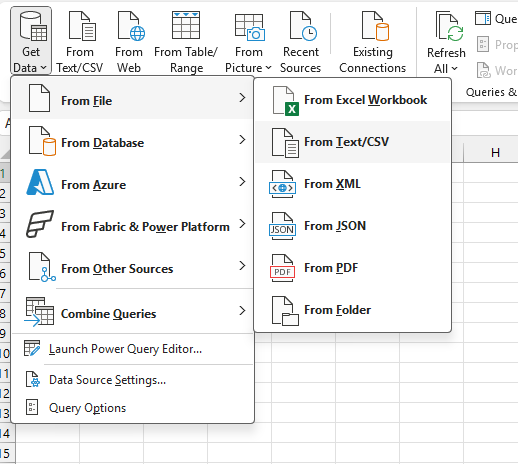Choose Combine Queries menu entry
This screenshot has width=518, height=464.
click(132, 311)
